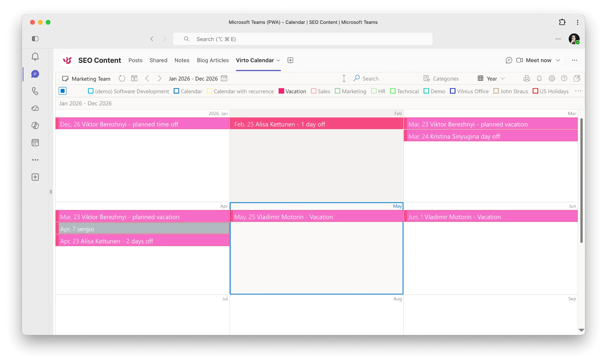Open the Copilot icon in the sidebar

coord(35,126)
